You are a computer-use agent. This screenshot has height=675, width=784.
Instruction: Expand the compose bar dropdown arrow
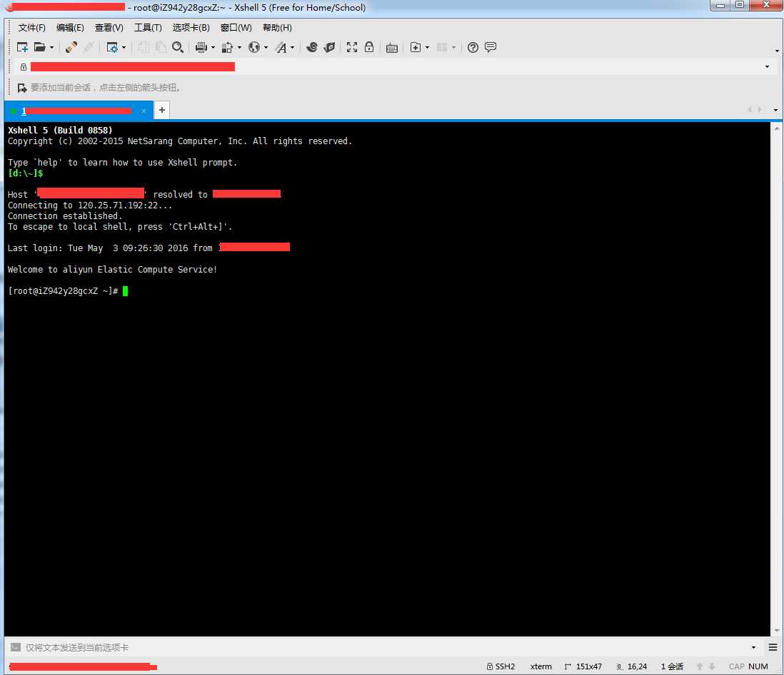(x=753, y=647)
